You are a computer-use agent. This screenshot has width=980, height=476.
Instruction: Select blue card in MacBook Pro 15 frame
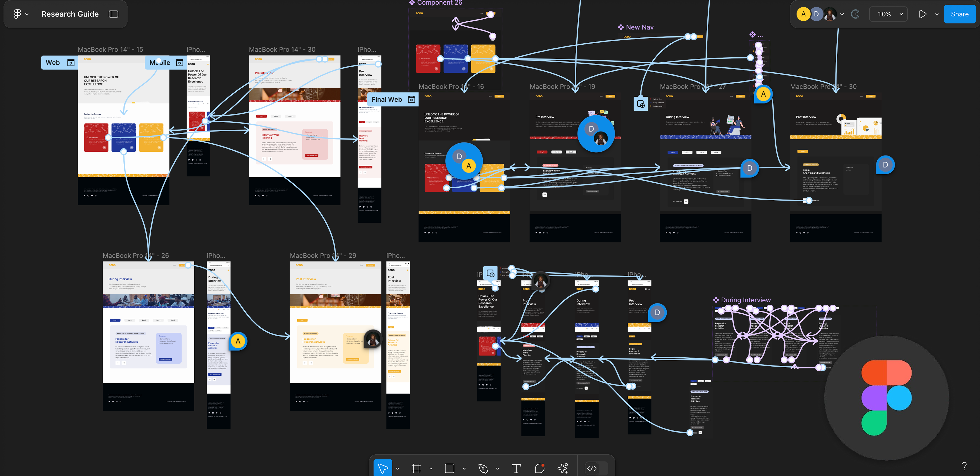coord(124,137)
